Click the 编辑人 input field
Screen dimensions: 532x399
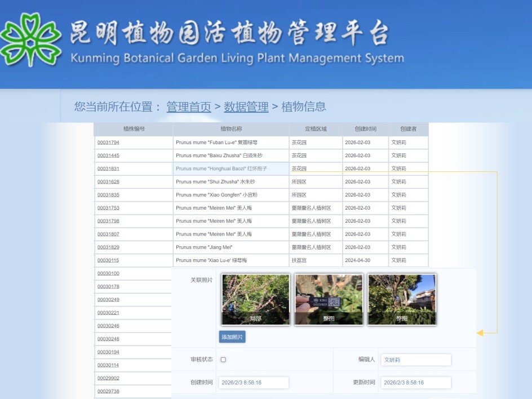click(x=416, y=360)
